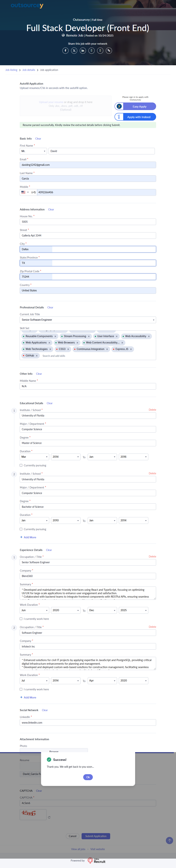Refresh the CAPTCHA image
The width and height of the screenshot is (176, 868).
[x=49, y=817]
